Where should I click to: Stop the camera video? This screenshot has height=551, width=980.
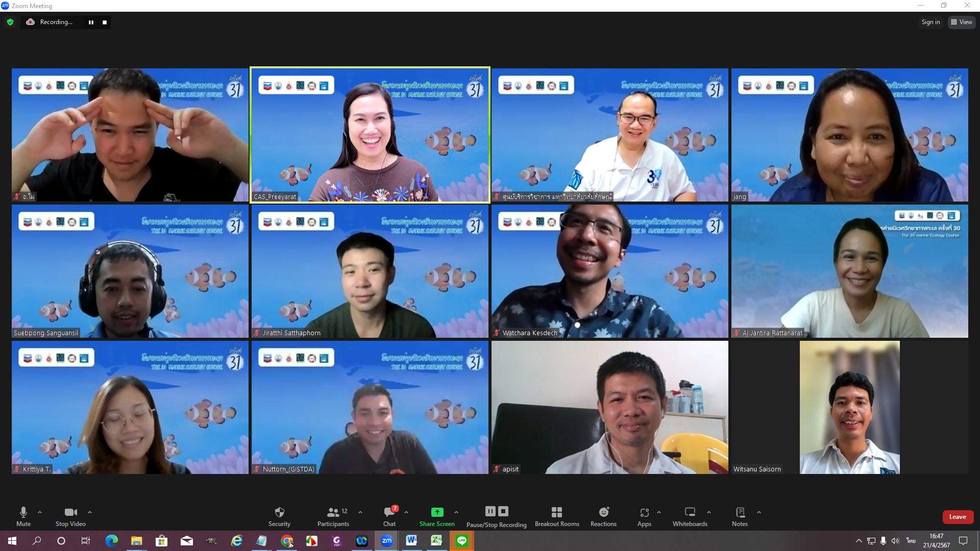tap(70, 516)
